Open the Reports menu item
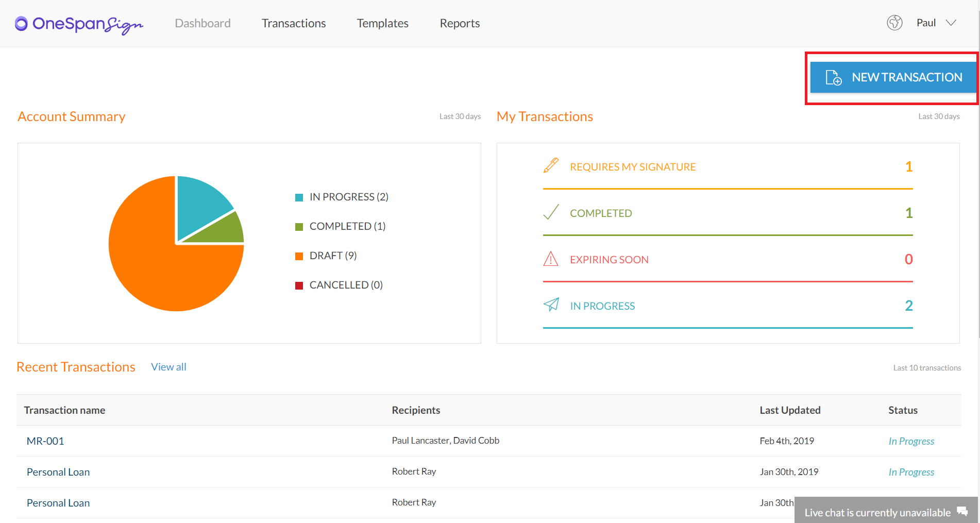This screenshot has height=523, width=980. tap(460, 23)
